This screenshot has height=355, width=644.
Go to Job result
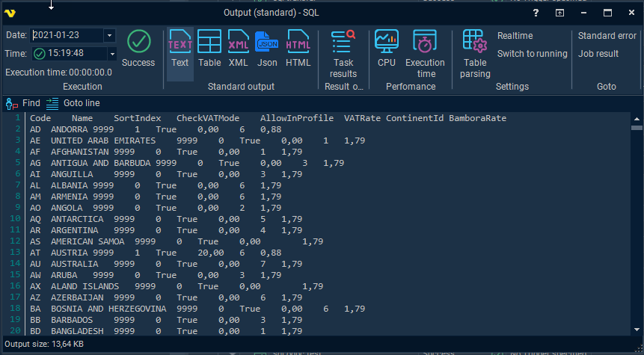[598, 54]
